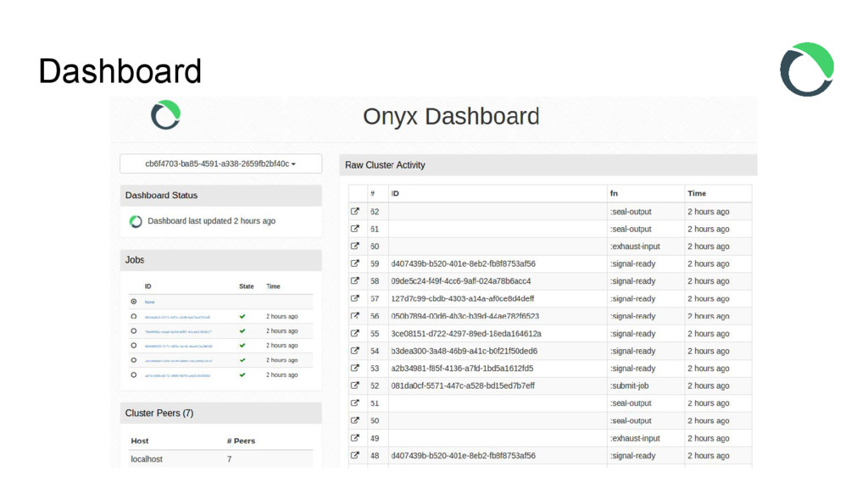Open submit-job entry 52 link icon
Viewport: 868px width, 488px height.
355,385
